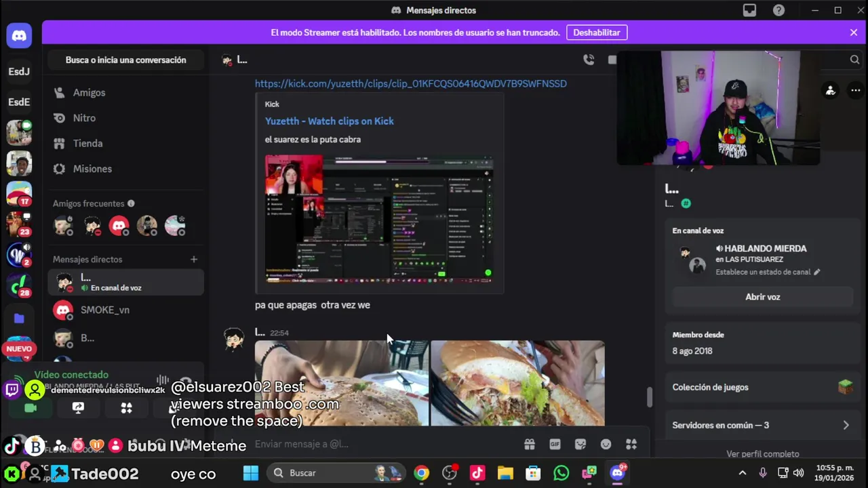Start a voice call in chat header

[x=589, y=60]
